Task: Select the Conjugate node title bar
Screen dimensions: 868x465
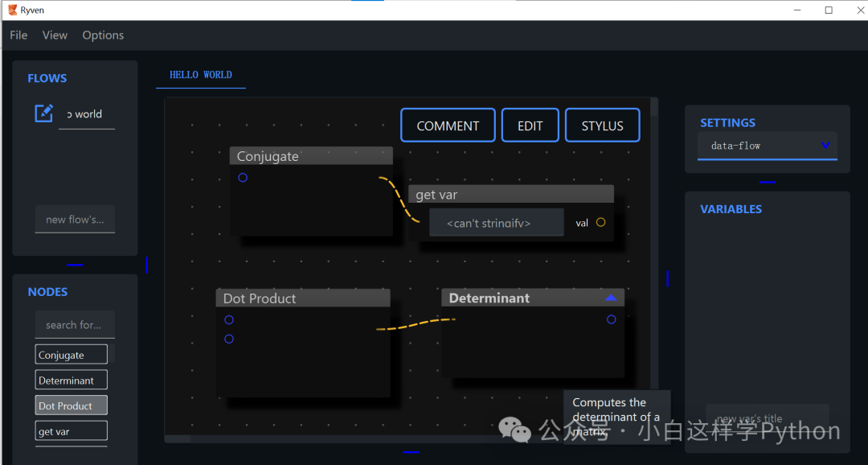Action: pos(311,156)
